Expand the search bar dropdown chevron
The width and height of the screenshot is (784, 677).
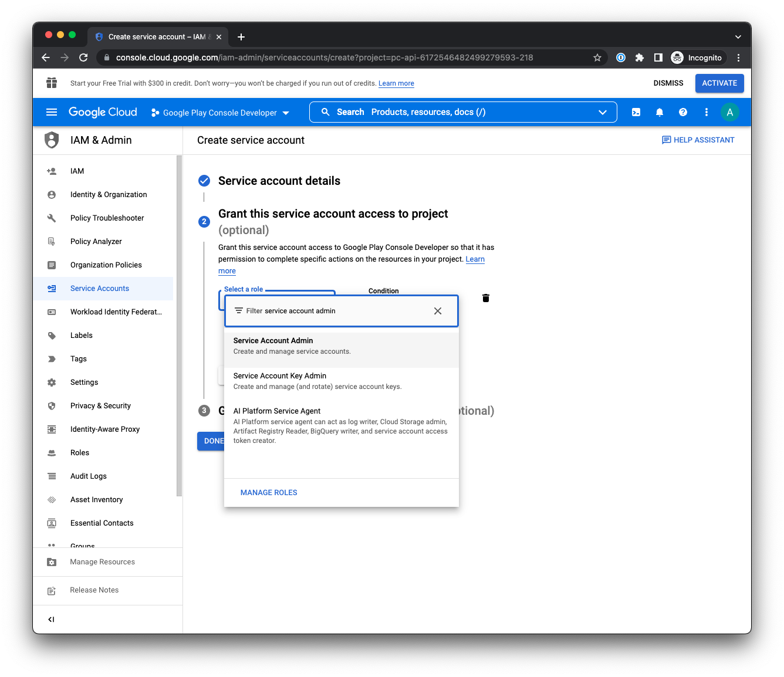[603, 112]
